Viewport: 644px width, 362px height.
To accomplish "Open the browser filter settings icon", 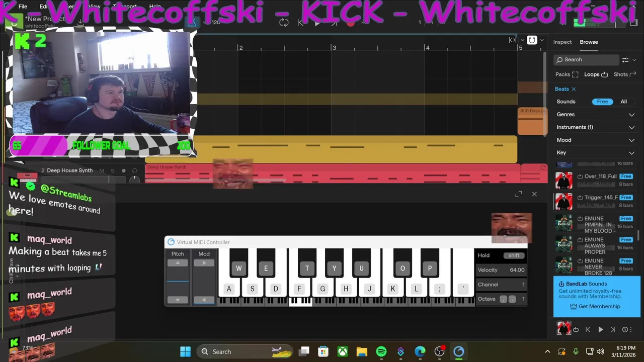I will [625, 60].
